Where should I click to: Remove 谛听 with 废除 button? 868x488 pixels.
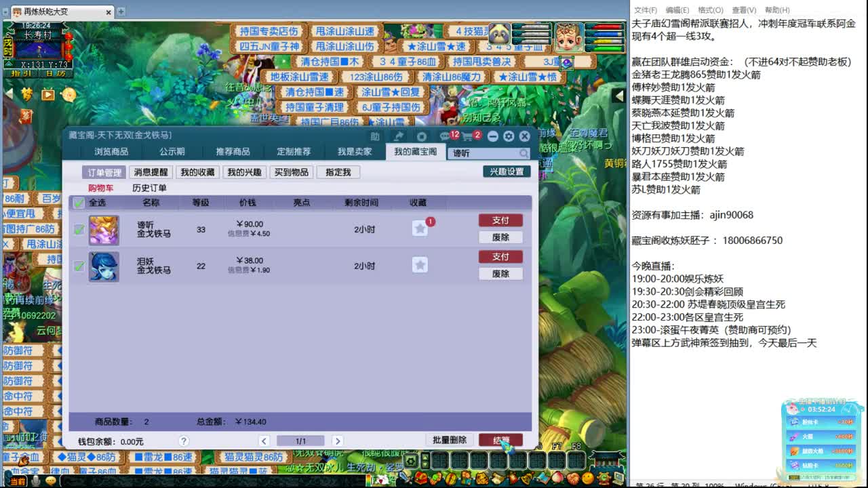(x=500, y=237)
